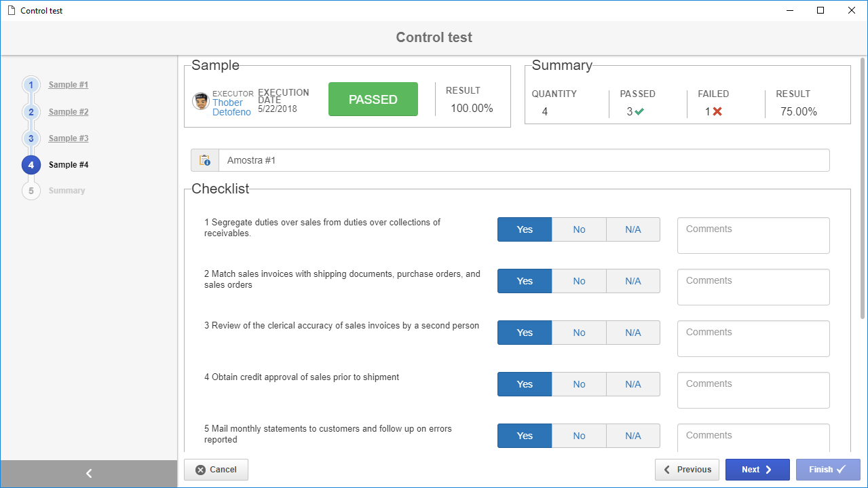Image resolution: width=868 pixels, height=488 pixels.
Task: Click the Cancel button
Action: [216, 470]
